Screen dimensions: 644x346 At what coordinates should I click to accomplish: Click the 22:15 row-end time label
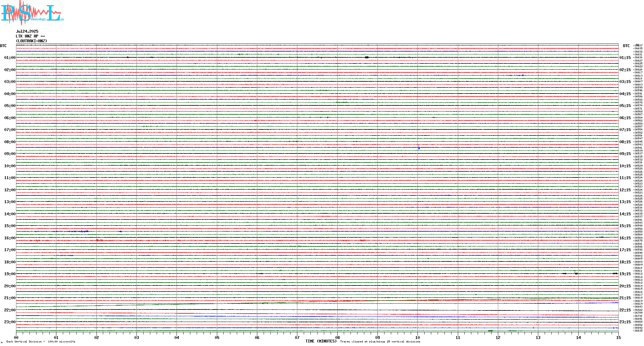tap(625, 310)
